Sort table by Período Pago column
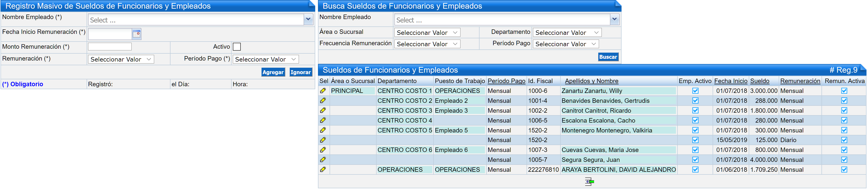The image size is (868, 192). click(x=506, y=81)
